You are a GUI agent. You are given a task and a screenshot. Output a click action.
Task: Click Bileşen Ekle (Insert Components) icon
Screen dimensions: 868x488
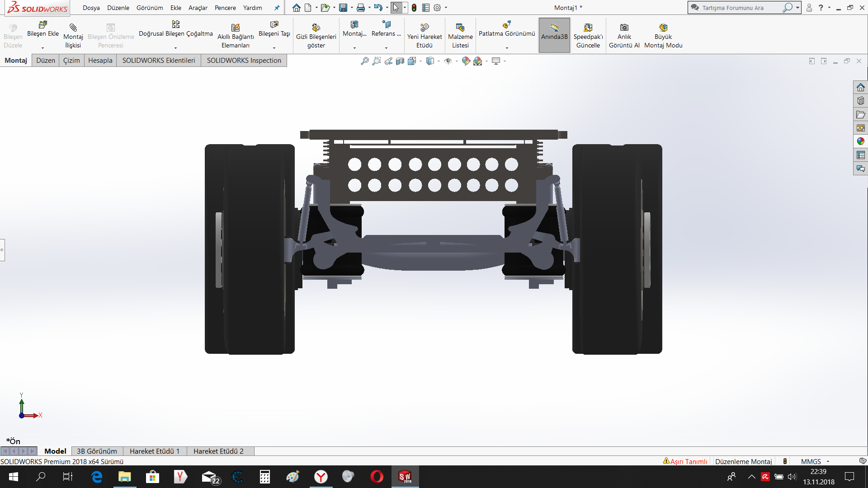pyautogui.click(x=43, y=24)
